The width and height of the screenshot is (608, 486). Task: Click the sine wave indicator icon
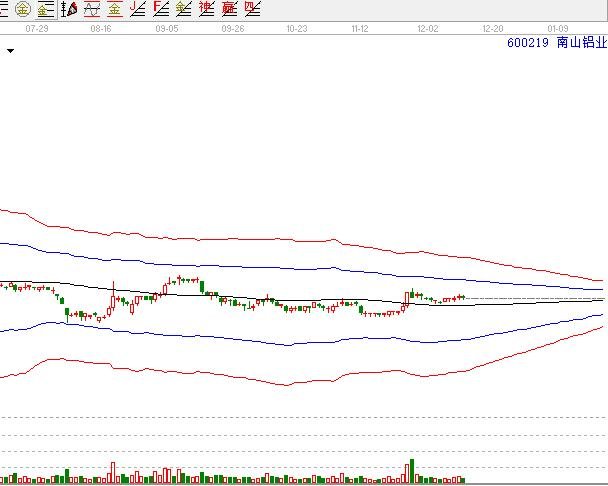(92, 9)
